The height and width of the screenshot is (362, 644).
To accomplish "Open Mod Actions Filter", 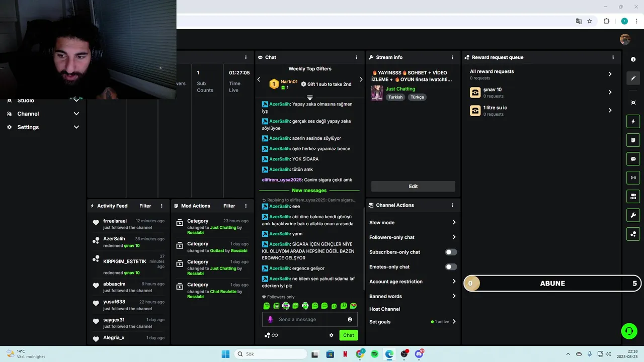I will coord(229,206).
